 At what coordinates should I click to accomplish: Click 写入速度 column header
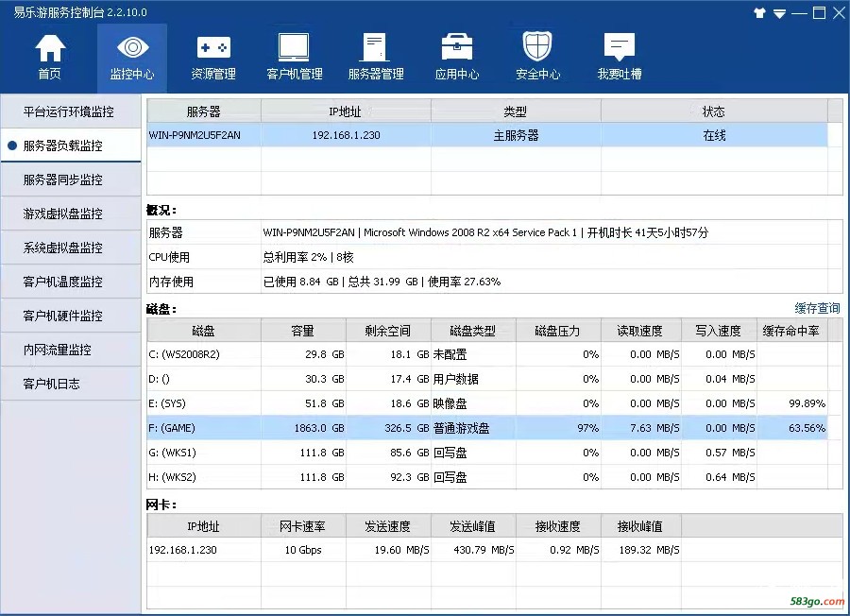click(719, 331)
